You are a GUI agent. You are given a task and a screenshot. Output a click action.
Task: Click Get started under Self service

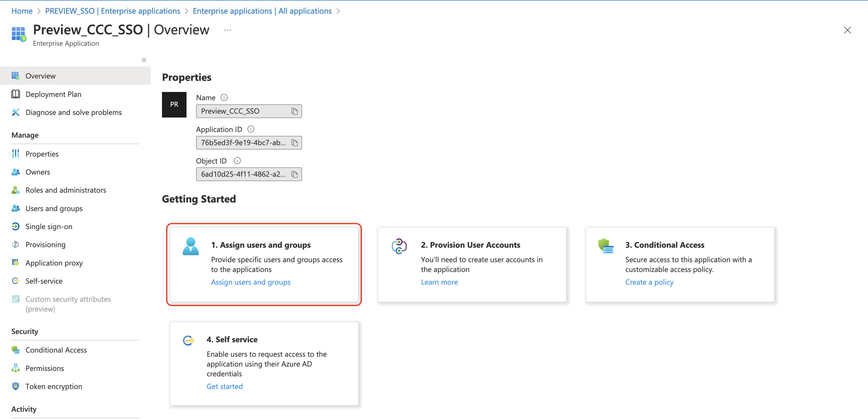click(x=224, y=386)
